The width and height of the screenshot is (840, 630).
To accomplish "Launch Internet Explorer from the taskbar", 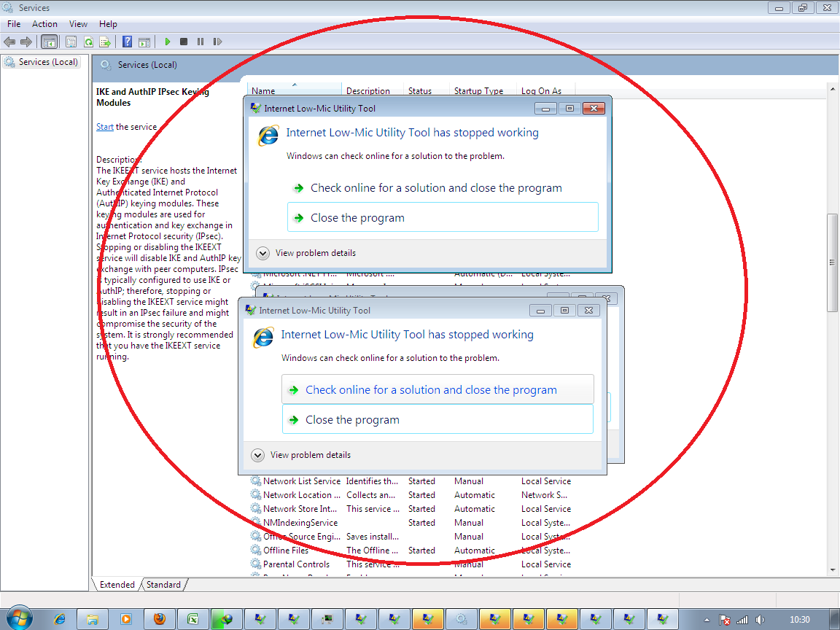I will (x=60, y=619).
